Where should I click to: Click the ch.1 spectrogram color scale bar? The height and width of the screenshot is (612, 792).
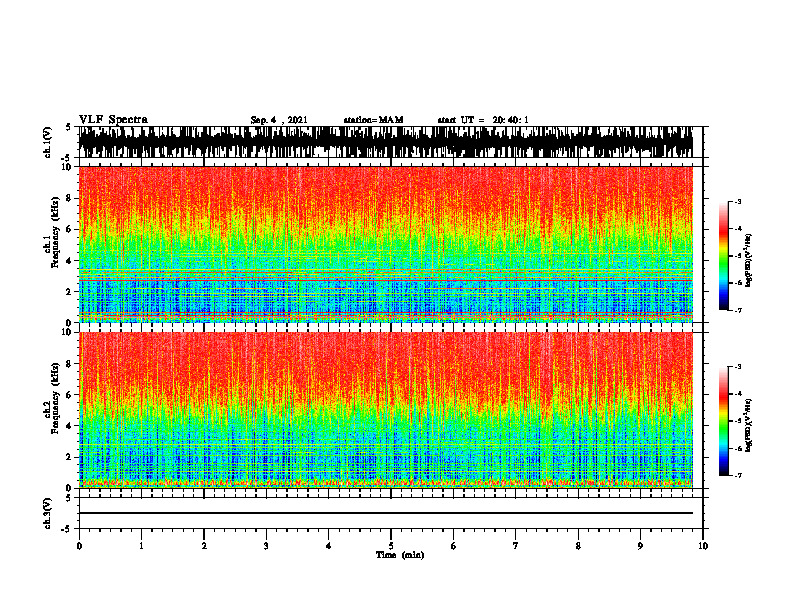pyautogui.click(x=723, y=256)
